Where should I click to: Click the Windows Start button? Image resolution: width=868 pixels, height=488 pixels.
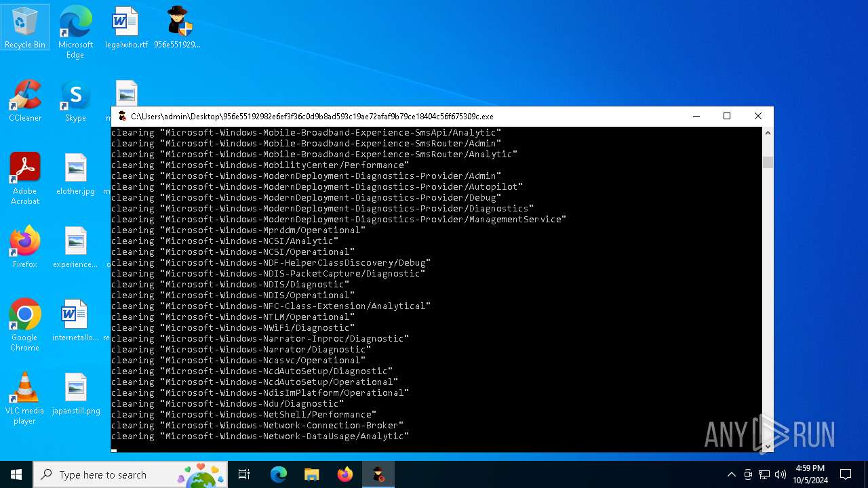16,474
